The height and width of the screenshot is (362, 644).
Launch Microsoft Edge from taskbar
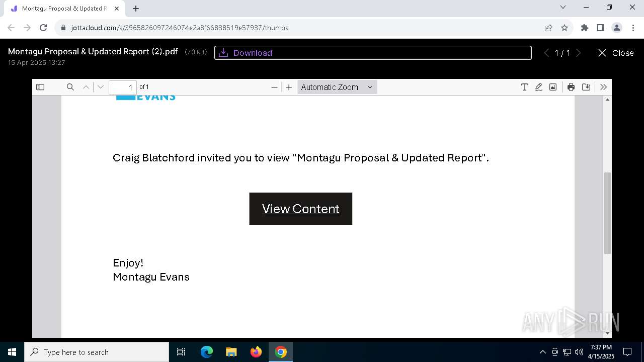click(207, 352)
